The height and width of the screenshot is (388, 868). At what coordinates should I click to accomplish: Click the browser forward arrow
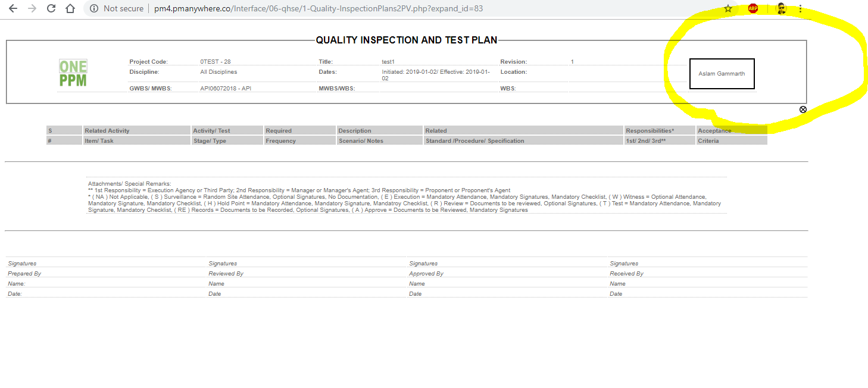tap(32, 8)
